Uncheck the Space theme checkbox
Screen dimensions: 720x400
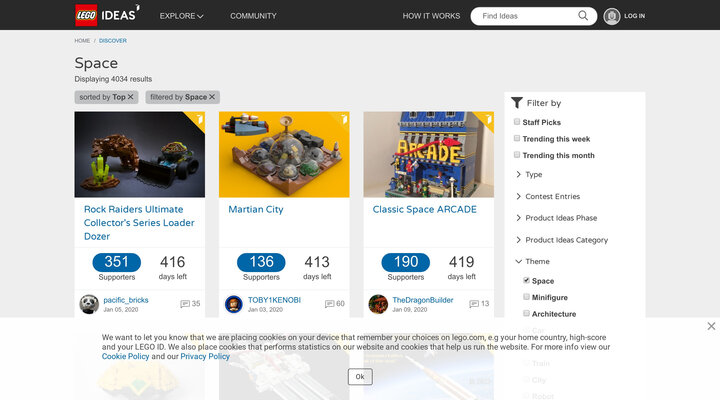(x=526, y=280)
